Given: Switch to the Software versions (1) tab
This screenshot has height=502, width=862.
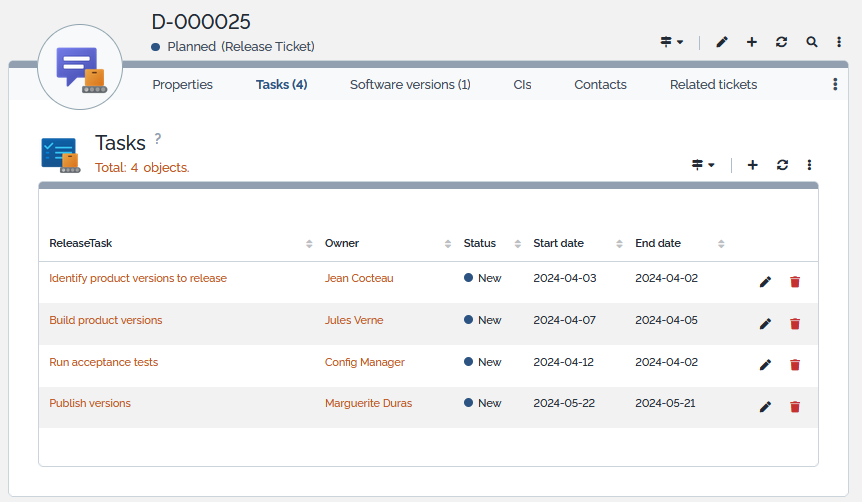Looking at the screenshot, I should (410, 85).
